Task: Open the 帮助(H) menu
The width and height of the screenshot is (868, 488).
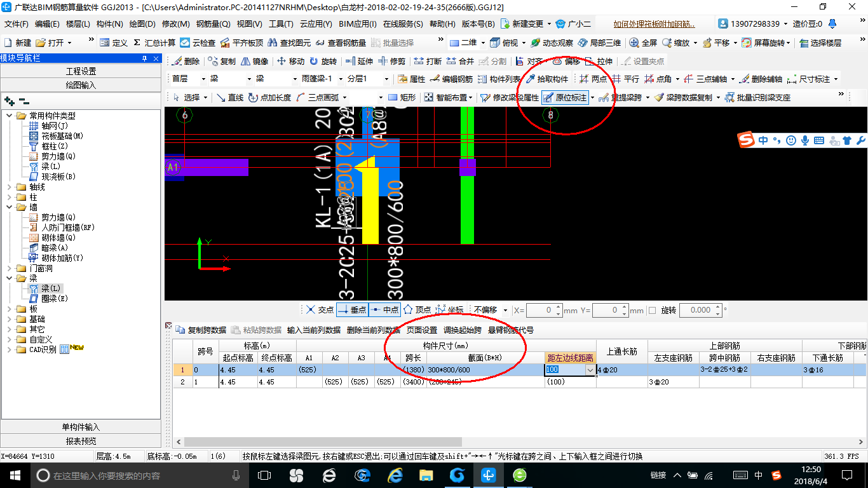Action: tap(443, 24)
